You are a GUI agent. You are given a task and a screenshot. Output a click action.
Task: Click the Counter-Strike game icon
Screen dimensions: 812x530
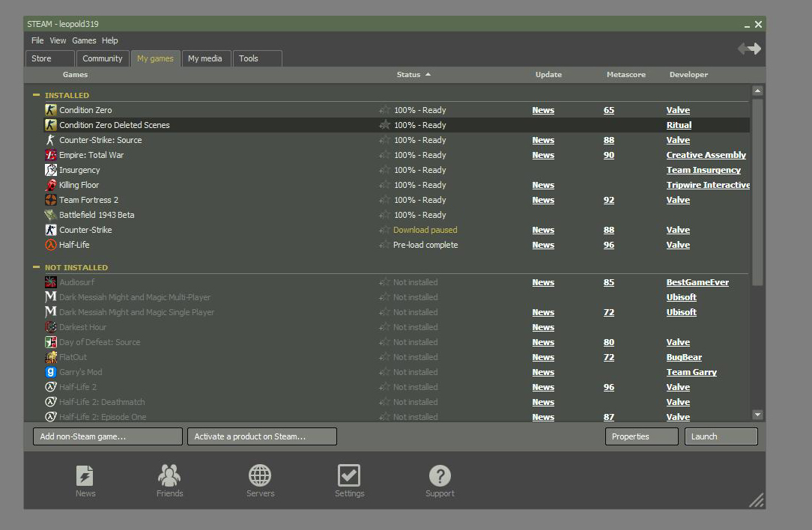point(51,231)
